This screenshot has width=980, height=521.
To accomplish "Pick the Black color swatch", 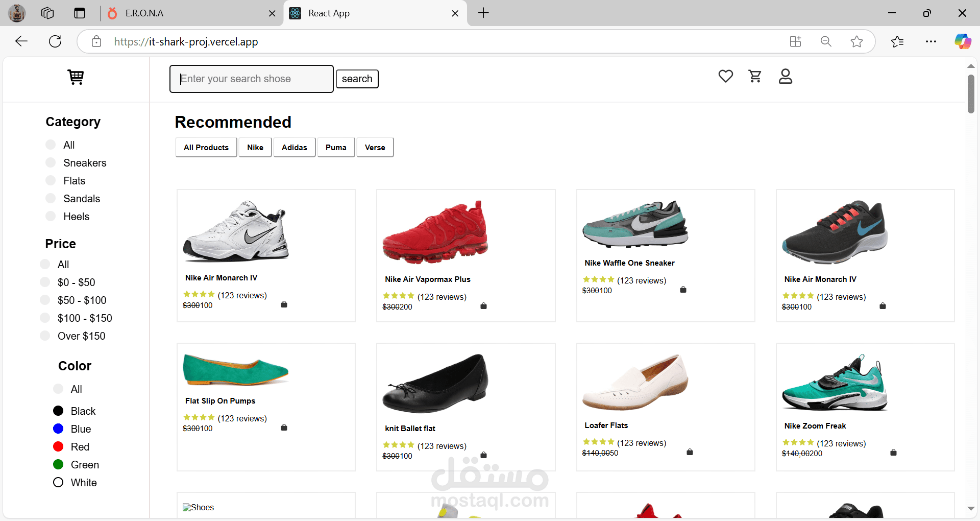I will point(58,411).
